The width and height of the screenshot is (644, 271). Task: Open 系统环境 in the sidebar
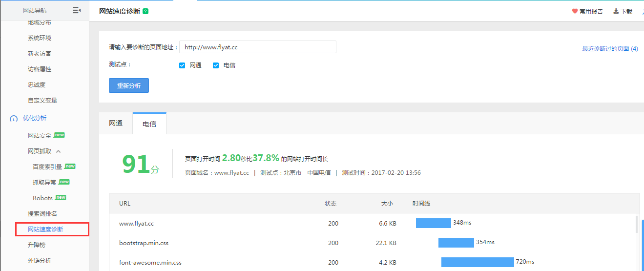pyautogui.click(x=40, y=38)
